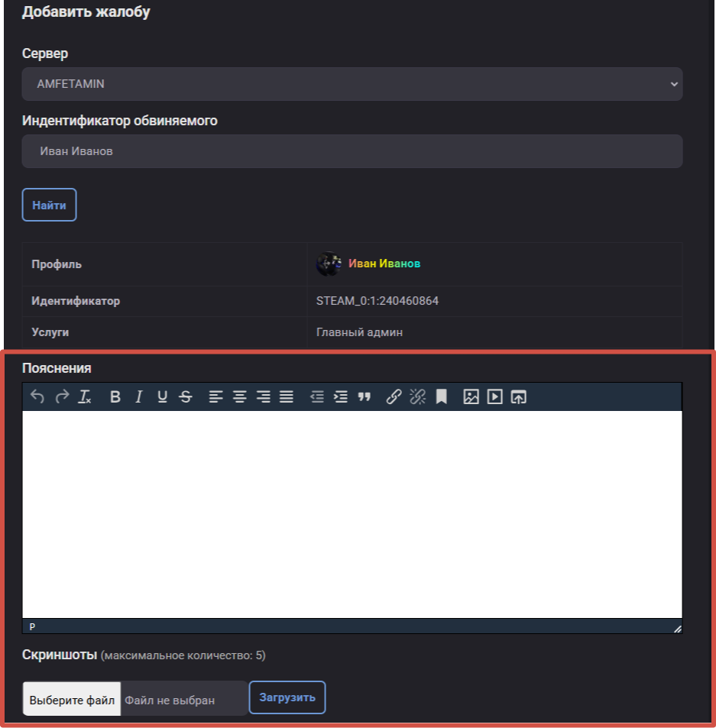This screenshot has height=728, width=716.
Task: Click the STEAM_0:1:240460864 identifier text
Action: [x=377, y=301]
